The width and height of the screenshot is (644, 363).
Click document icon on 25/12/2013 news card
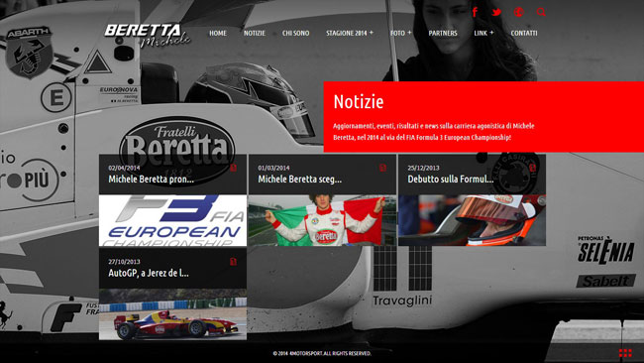pyautogui.click(x=533, y=168)
